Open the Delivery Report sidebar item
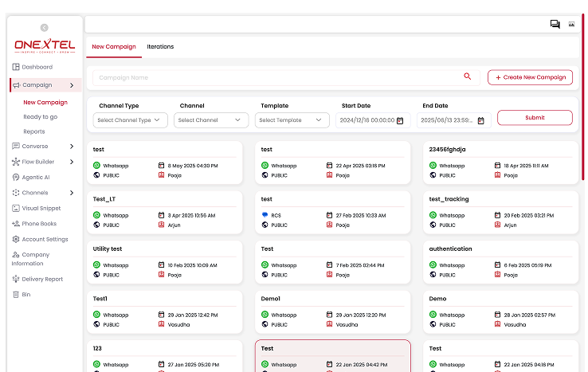Screen dimensions: 588x372 [x=42, y=280]
